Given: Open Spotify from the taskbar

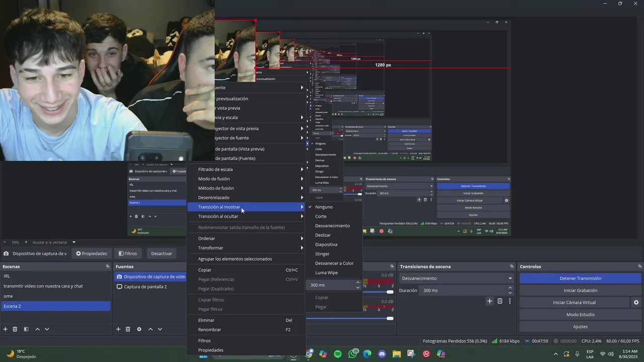Looking at the screenshot, I should [338, 354].
